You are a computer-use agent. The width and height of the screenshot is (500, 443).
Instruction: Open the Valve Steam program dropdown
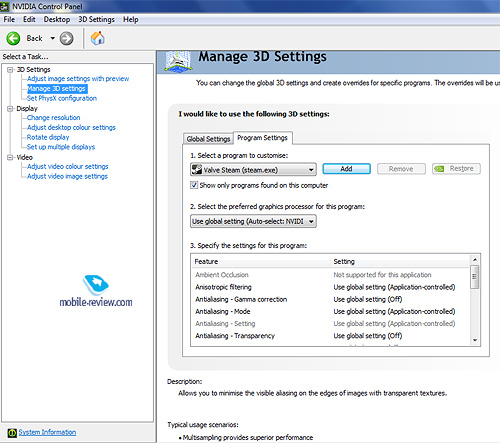pyautogui.click(x=253, y=169)
